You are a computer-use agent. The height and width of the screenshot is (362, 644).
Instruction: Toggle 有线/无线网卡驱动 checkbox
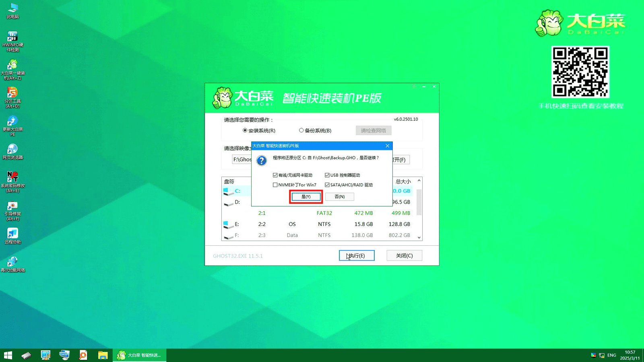point(275,175)
